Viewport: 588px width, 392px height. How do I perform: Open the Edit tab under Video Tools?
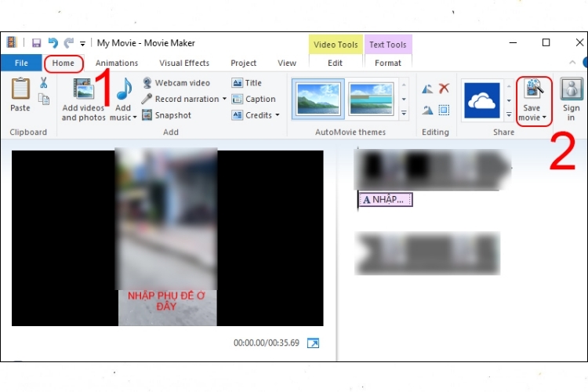(335, 63)
